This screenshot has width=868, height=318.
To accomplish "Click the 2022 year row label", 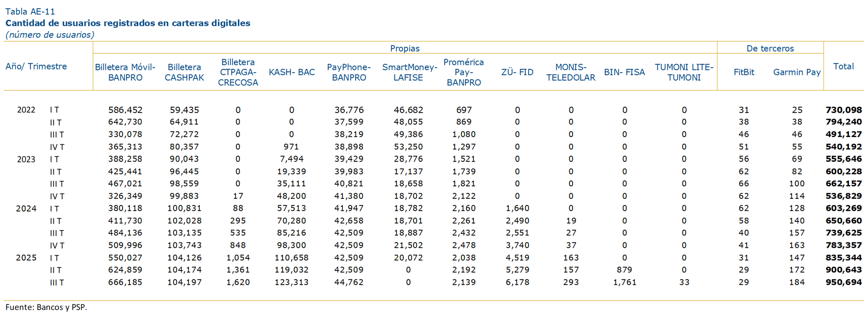I will [26, 110].
